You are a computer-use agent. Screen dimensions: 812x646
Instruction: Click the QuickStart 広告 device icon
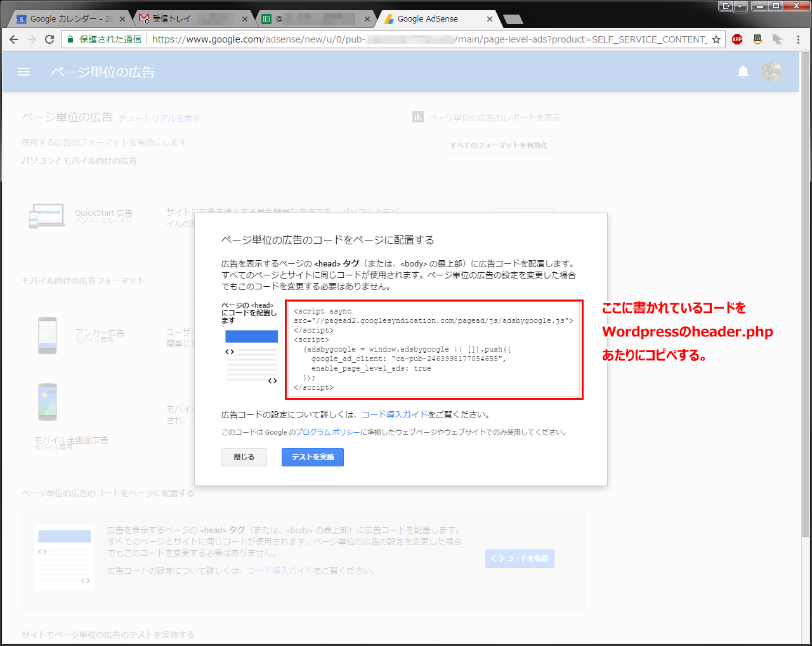[x=47, y=216]
